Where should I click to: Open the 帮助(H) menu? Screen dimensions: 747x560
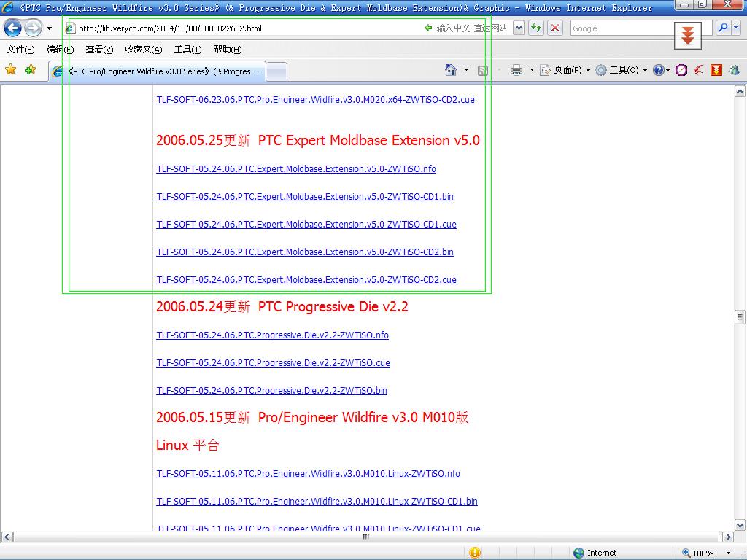(x=228, y=50)
